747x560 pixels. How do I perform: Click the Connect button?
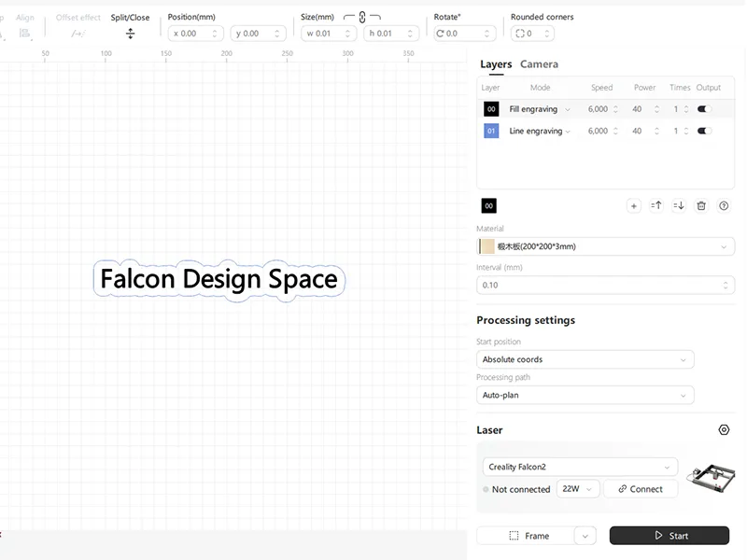click(x=641, y=489)
